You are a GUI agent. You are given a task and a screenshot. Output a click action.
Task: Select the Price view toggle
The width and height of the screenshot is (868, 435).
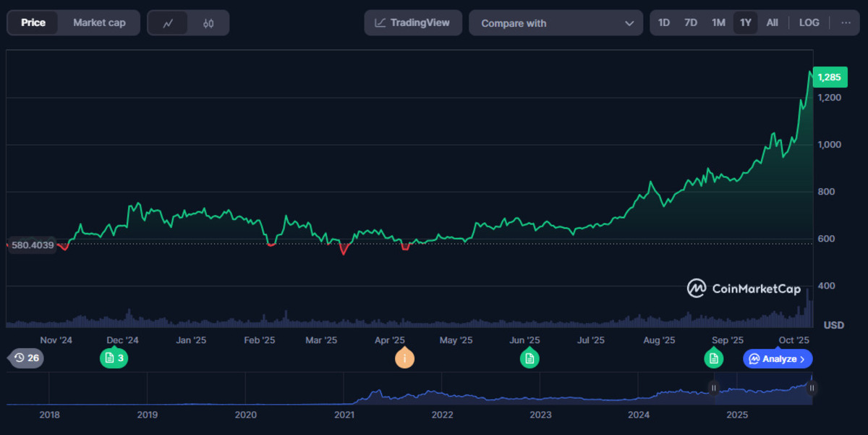click(x=33, y=22)
